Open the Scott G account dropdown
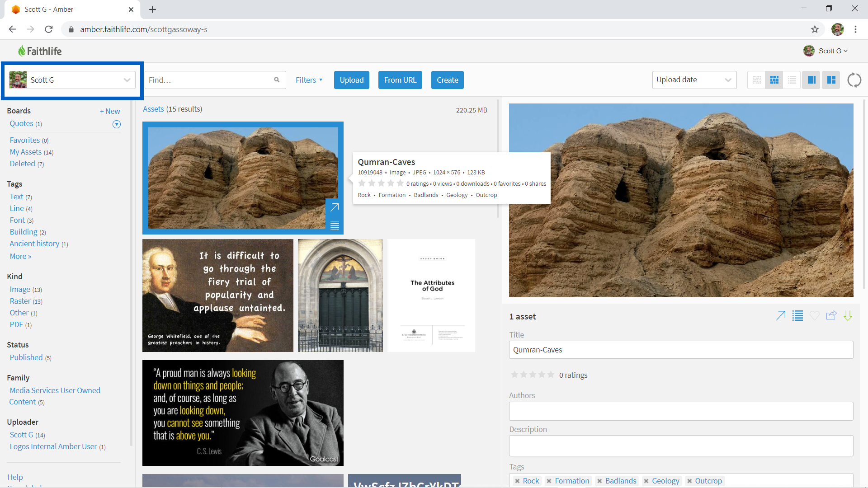Viewport: 868px width, 488px height. click(x=826, y=51)
